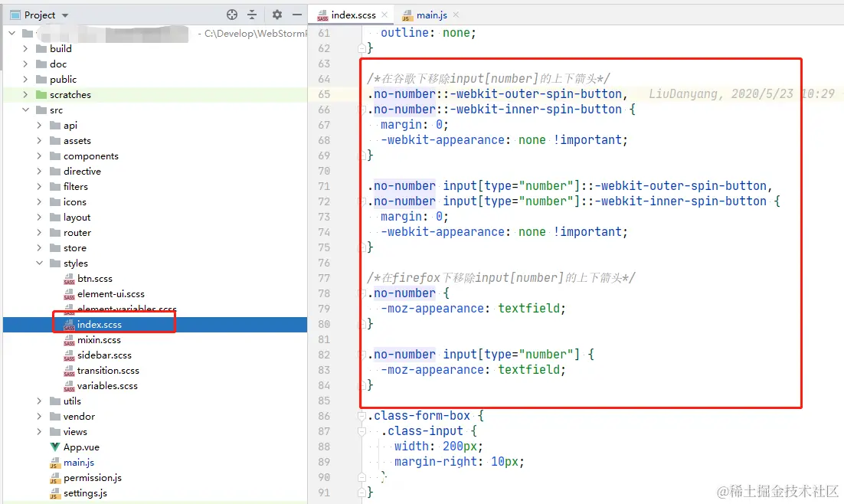Select the styles folder icon
Screen dimensions: 844x504
[x=55, y=263]
